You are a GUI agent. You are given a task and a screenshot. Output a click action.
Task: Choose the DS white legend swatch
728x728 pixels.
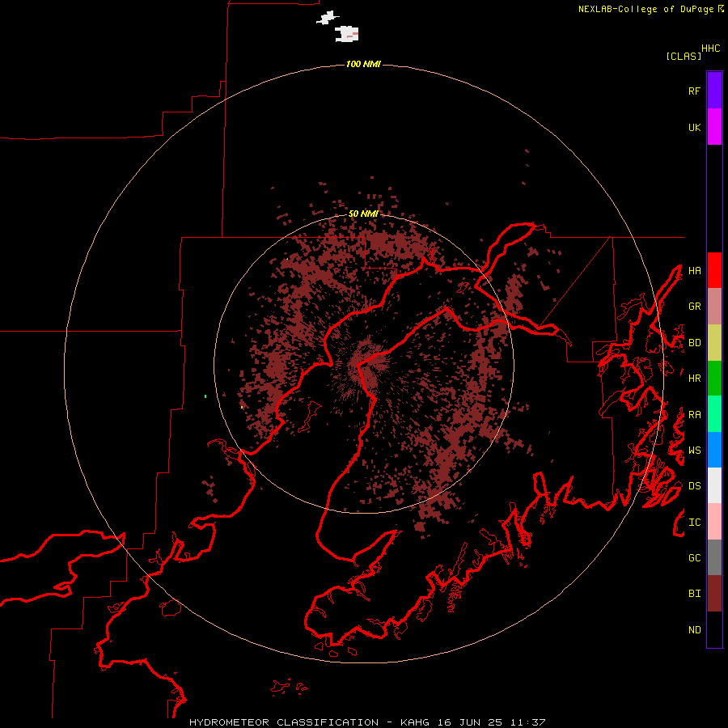pos(714,485)
